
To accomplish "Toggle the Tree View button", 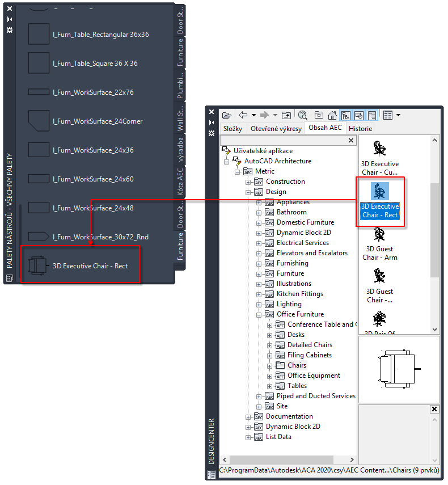I will tap(345, 115).
